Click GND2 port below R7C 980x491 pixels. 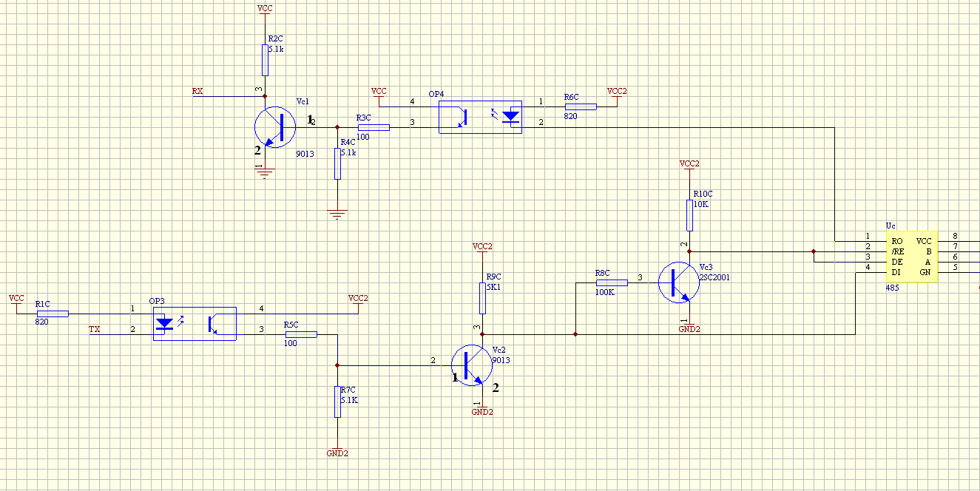click(337, 453)
